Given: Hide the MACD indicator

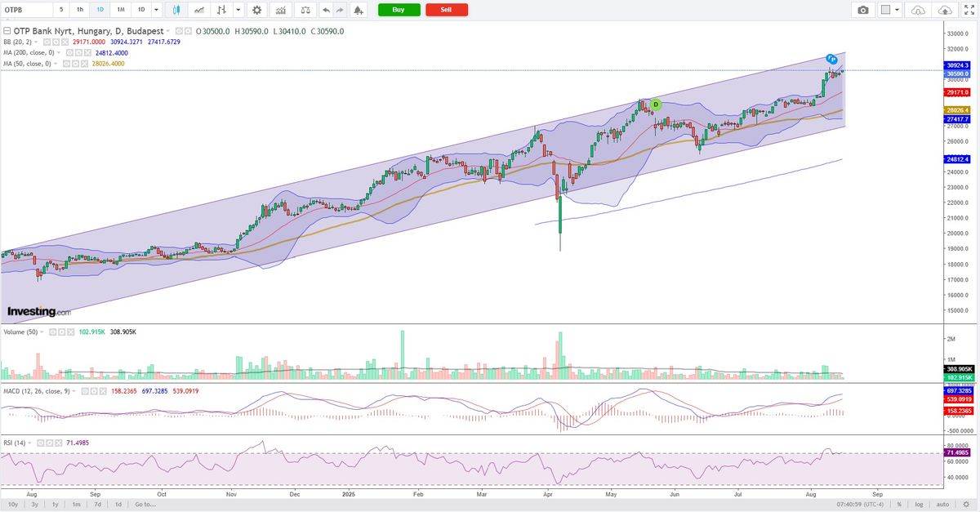Looking at the screenshot, I should click(84, 391).
